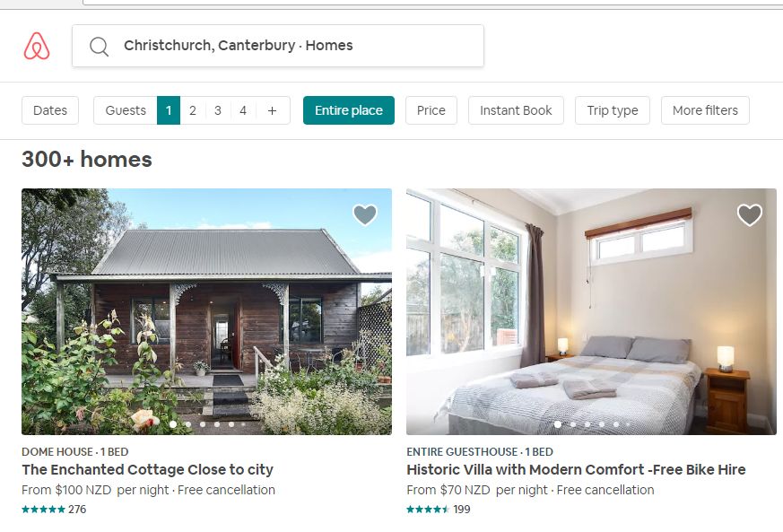The width and height of the screenshot is (783, 532).
Task: Open the Dates filter dropdown
Action: click(50, 110)
